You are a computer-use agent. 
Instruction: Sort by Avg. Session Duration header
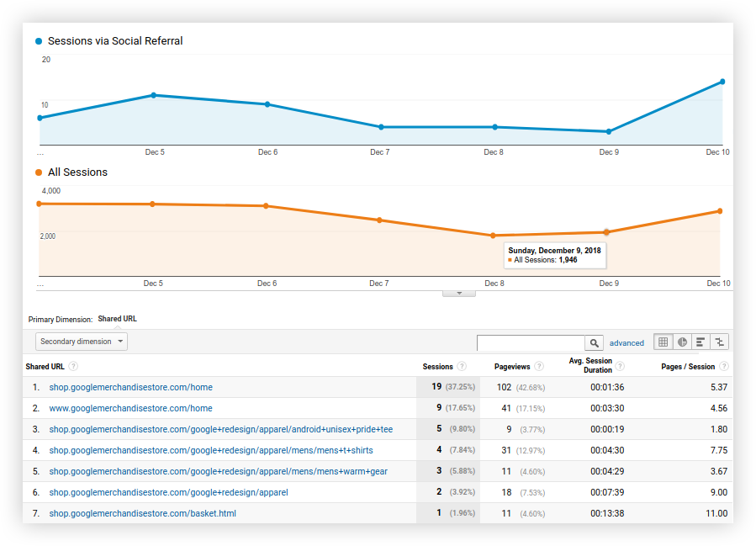tap(590, 365)
